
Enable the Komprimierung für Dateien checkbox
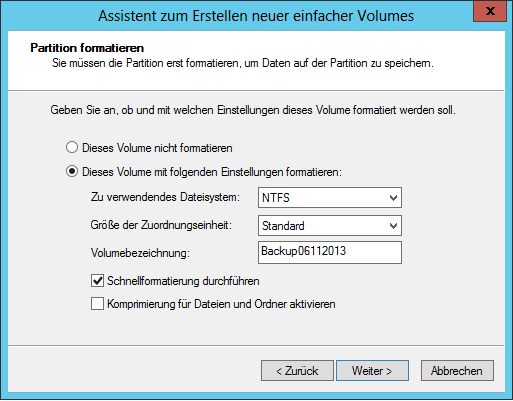(x=97, y=304)
